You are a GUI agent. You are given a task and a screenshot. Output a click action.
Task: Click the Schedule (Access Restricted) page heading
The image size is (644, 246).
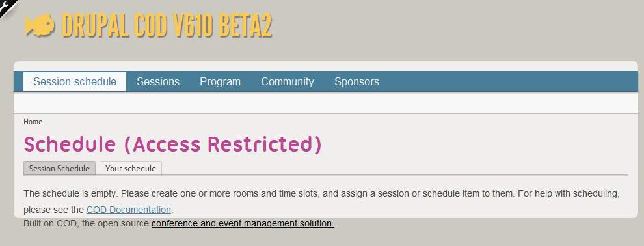[x=172, y=144]
